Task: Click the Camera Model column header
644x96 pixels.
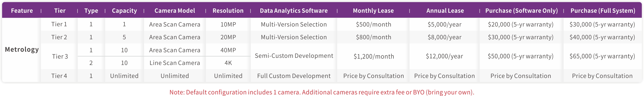Action: [175, 11]
